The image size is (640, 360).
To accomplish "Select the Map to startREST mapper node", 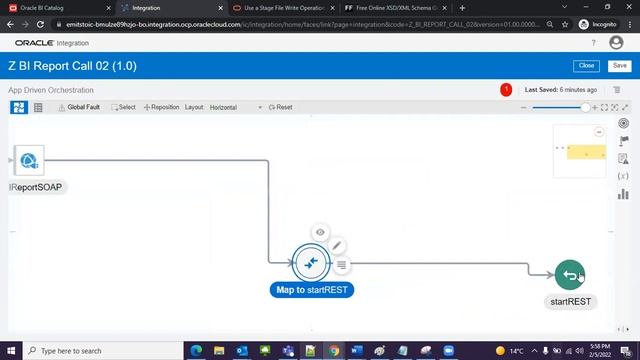I will point(311,263).
